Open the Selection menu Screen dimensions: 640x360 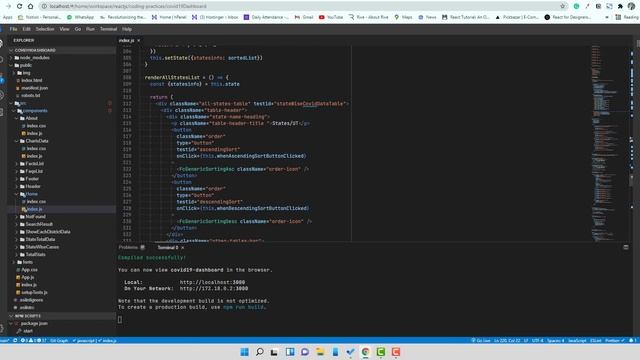pos(45,29)
